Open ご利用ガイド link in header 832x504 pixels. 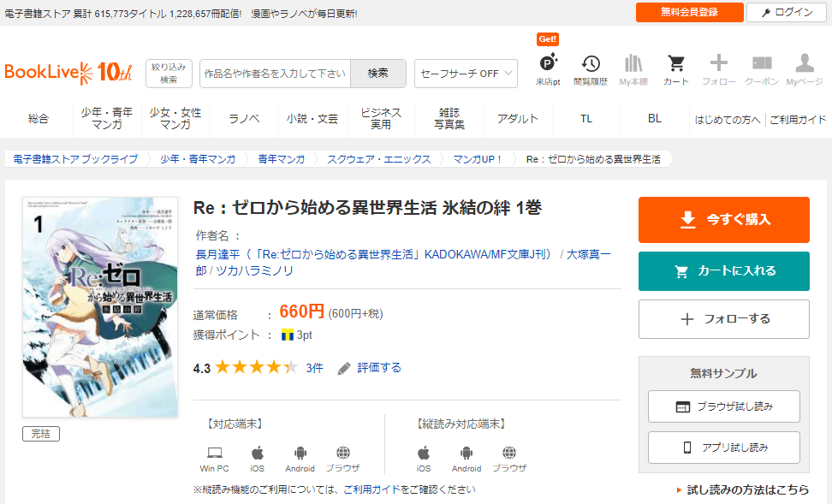click(x=798, y=120)
